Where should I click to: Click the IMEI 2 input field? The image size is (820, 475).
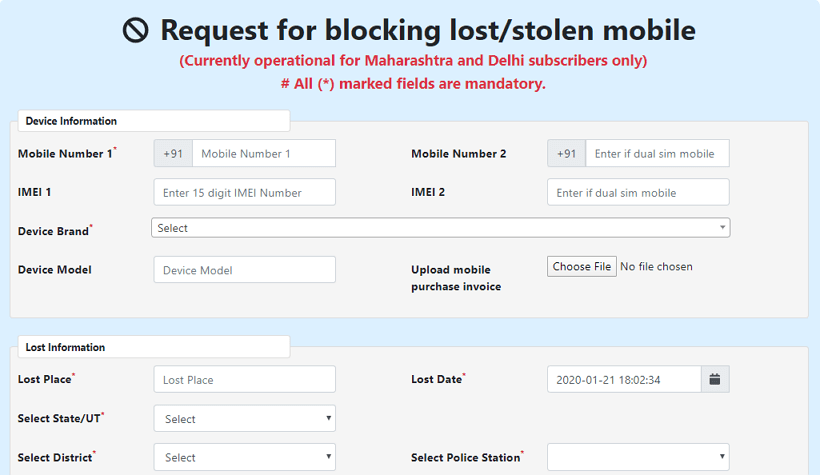click(x=637, y=193)
